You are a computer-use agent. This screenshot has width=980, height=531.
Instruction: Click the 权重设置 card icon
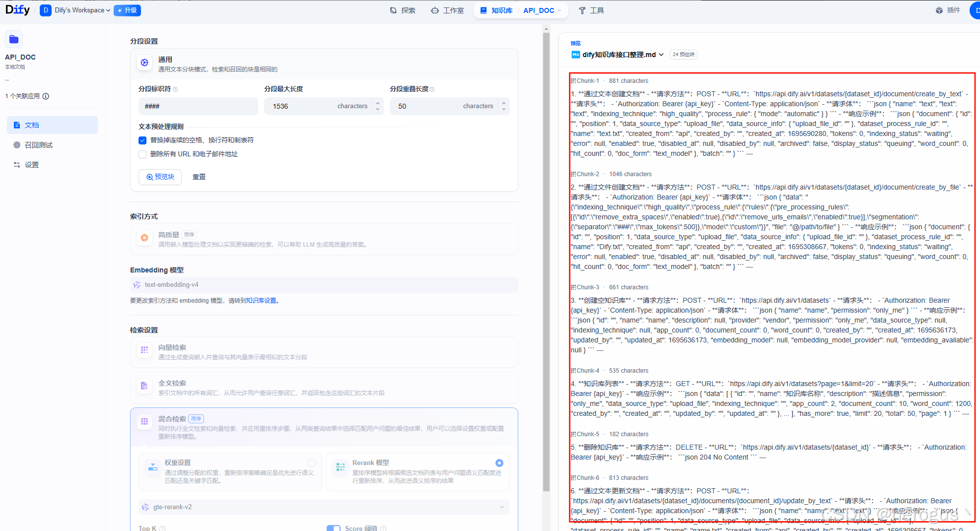click(x=153, y=467)
